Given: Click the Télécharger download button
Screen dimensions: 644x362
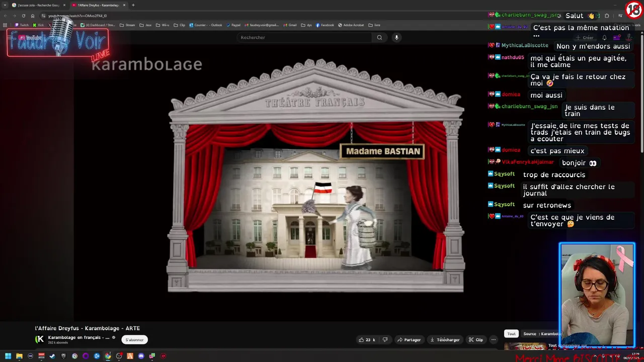Looking at the screenshot, I should click(445, 340).
